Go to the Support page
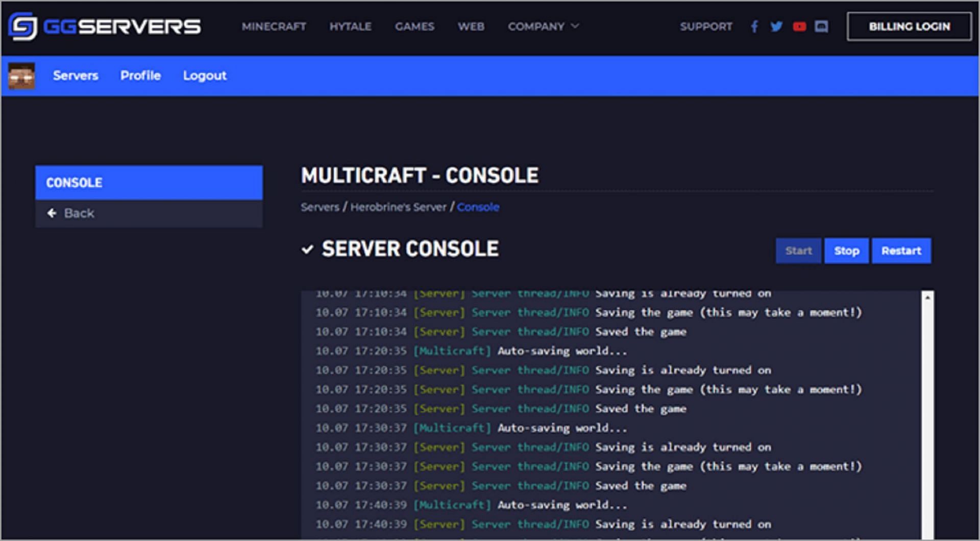The width and height of the screenshot is (980, 541). 706,27
